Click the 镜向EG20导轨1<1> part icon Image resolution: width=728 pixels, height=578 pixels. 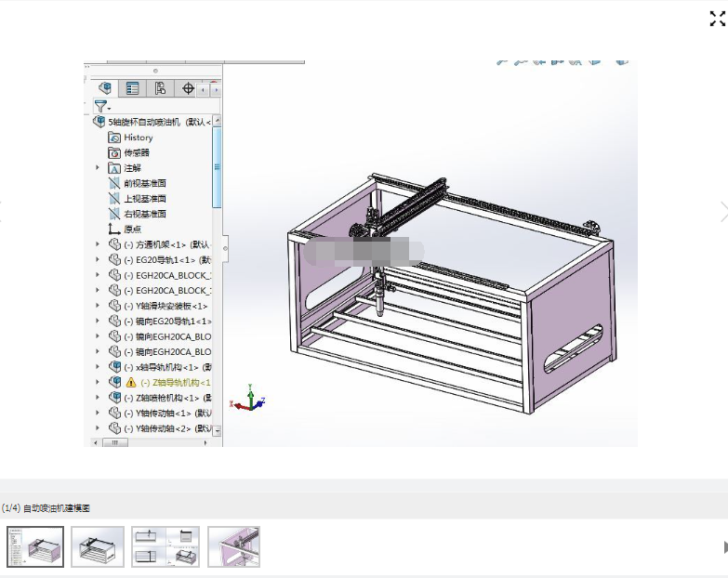(114, 321)
